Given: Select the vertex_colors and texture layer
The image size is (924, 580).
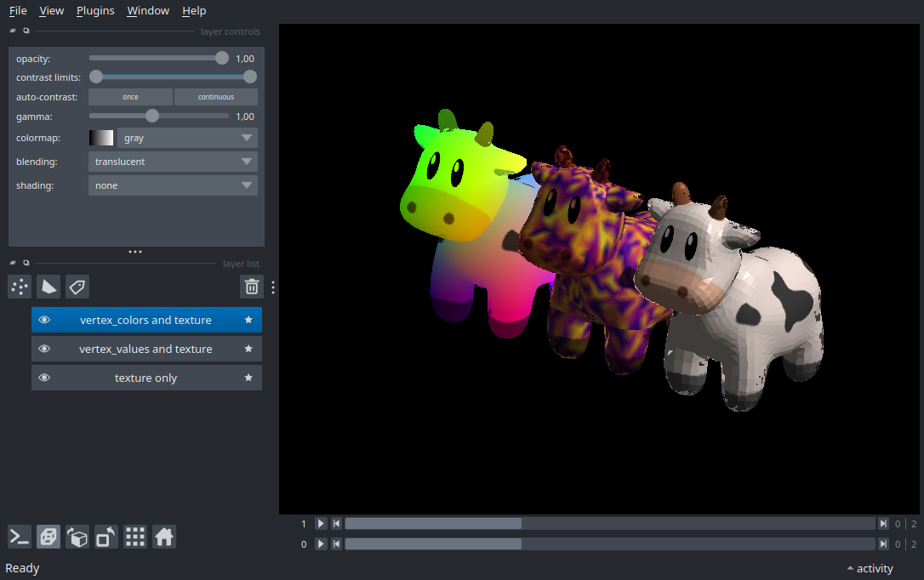Looking at the screenshot, I should pos(146,320).
